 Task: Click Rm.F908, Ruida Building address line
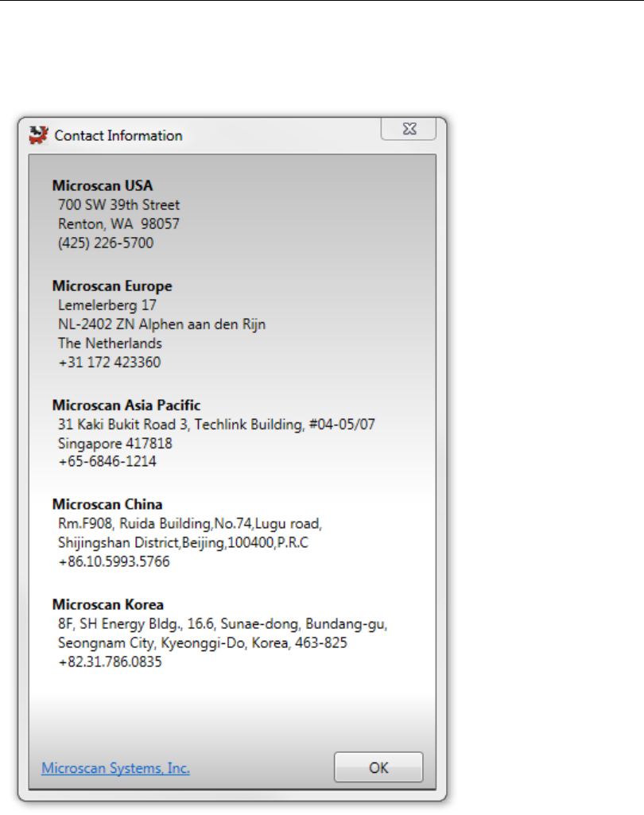190,523
